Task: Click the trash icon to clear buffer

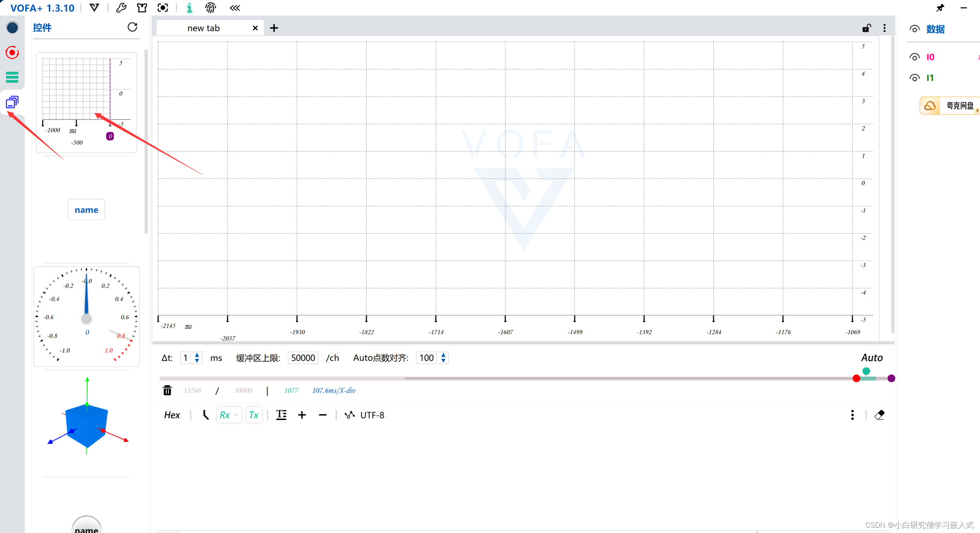Action: tap(167, 390)
